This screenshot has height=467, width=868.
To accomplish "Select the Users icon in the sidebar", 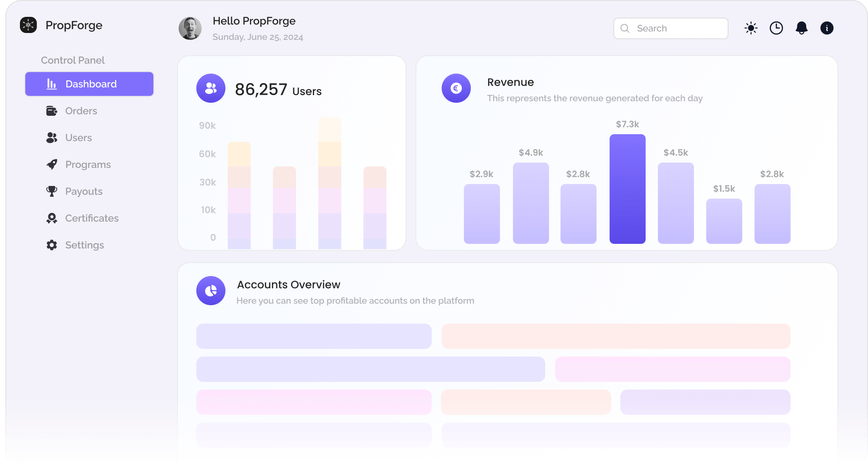I will (51, 137).
